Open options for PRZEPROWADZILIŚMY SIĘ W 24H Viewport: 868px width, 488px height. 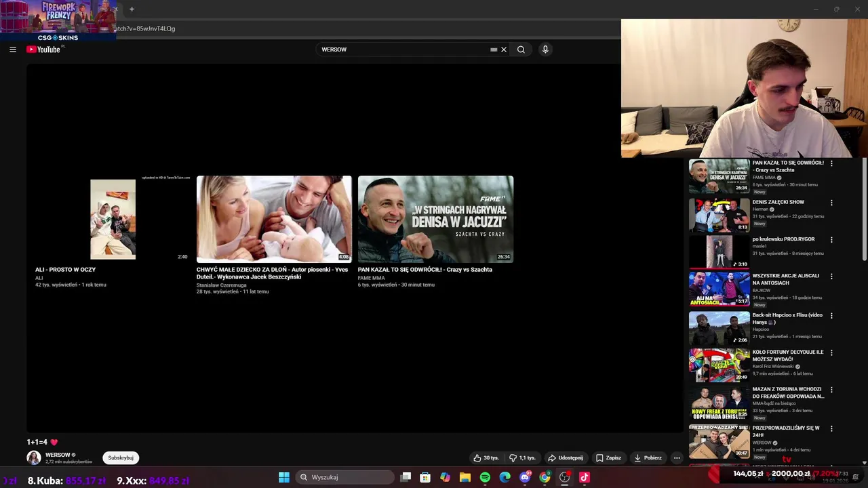831,429
